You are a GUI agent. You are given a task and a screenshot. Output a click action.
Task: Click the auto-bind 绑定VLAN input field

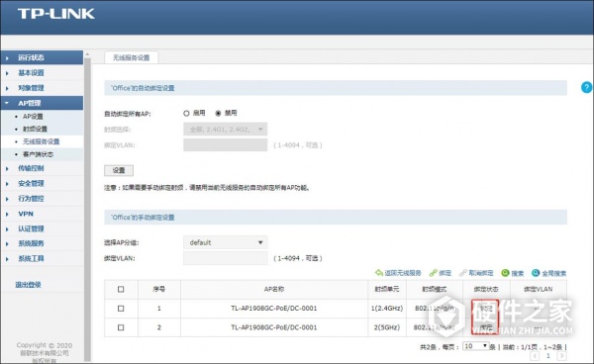tap(226, 145)
